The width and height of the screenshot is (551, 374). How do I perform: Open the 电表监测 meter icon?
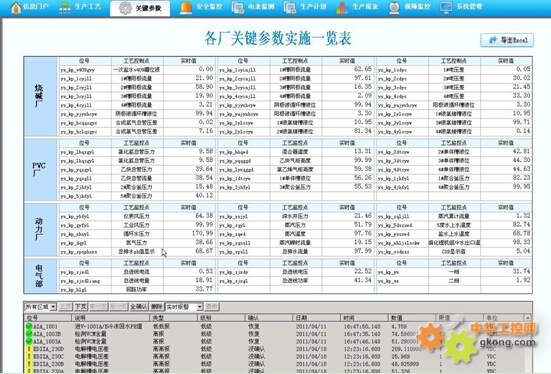pos(238,8)
